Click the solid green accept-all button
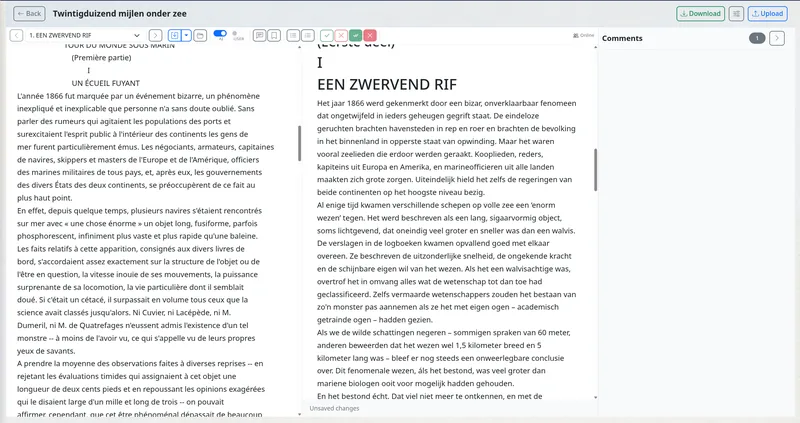Image resolution: width=800 pixels, height=423 pixels. coord(356,35)
